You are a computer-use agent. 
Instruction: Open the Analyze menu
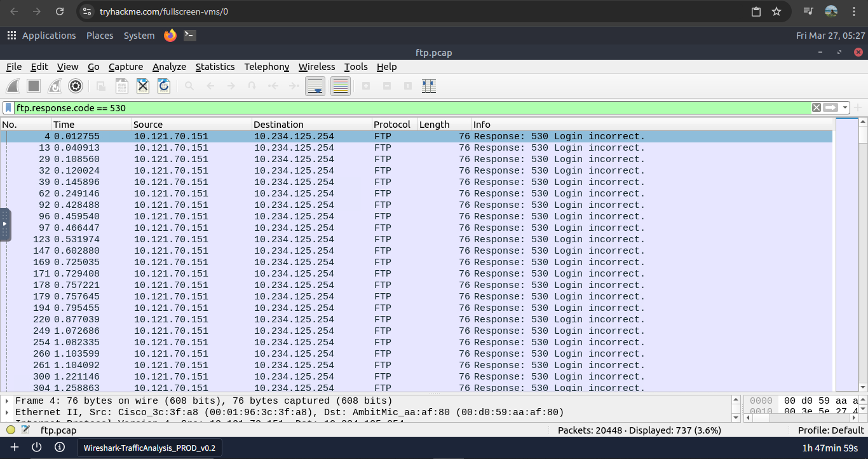click(x=169, y=67)
